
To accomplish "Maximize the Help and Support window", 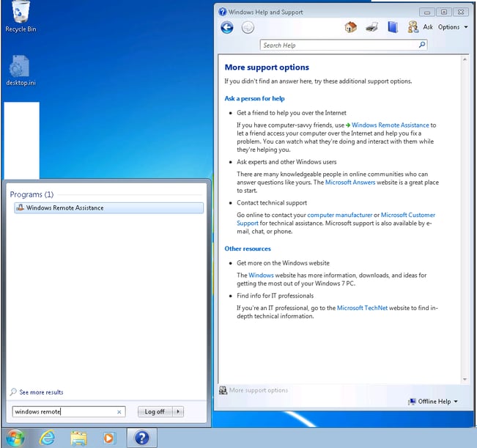I will pos(444,12).
